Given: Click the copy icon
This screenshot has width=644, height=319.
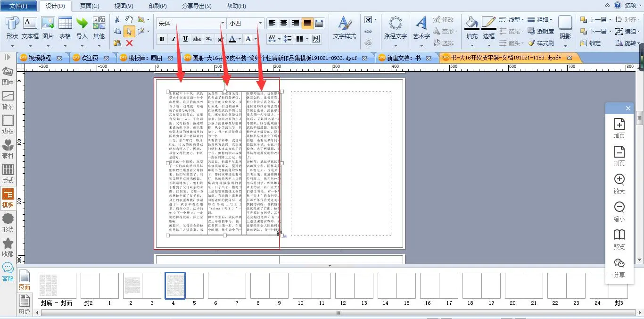Looking at the screenshot, I should (x=117, y=31).
